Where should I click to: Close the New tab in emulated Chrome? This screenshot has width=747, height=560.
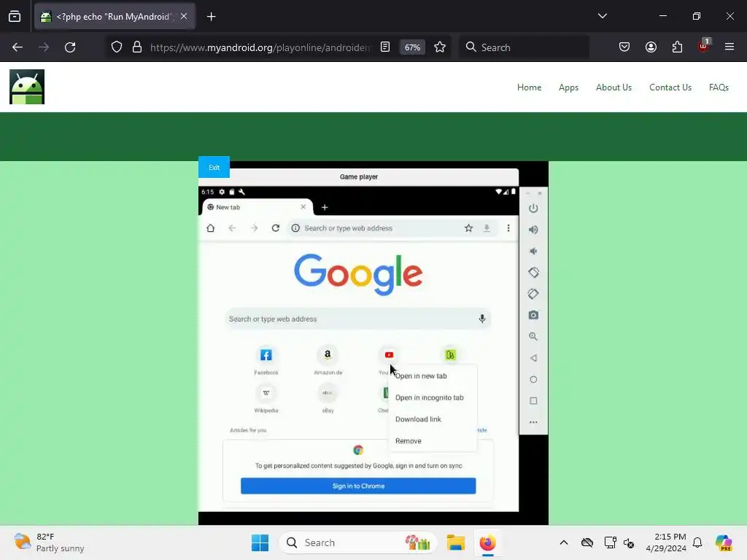coord(303,206)
